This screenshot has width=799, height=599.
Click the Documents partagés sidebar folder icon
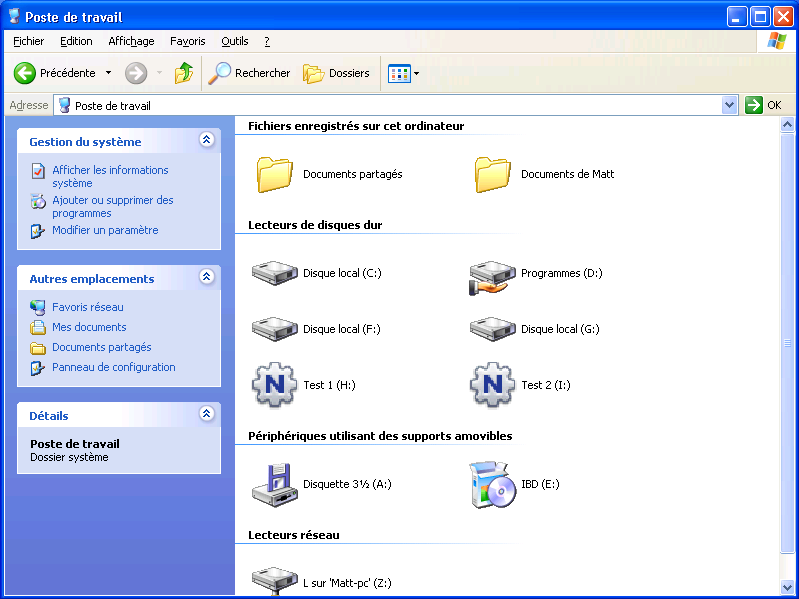[38, 348]
